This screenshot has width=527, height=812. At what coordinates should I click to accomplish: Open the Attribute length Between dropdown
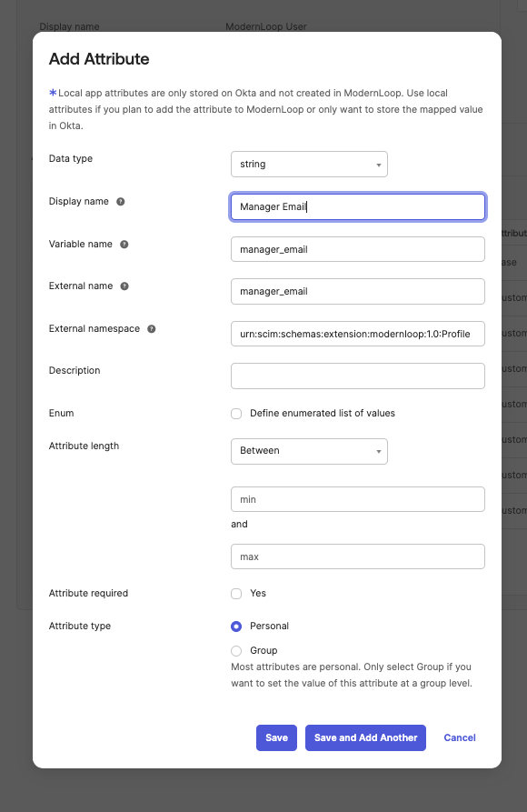tap(309, 451)
